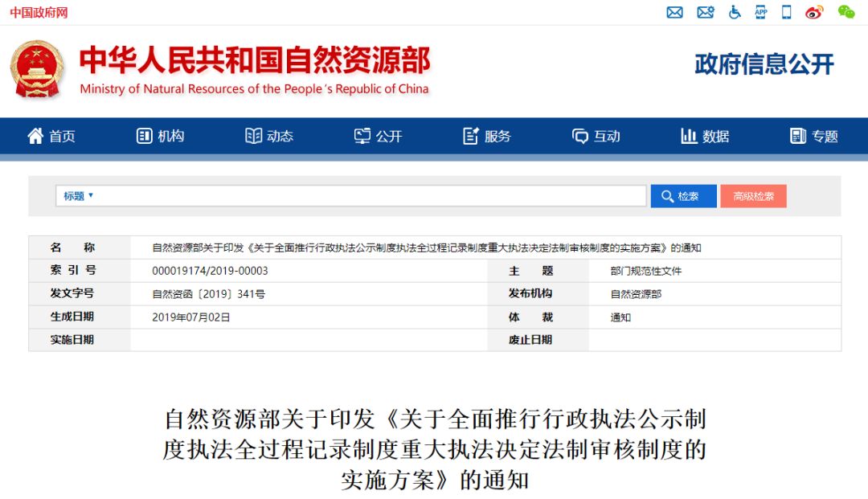Click the open-book icon beside 动态

(x=253, y=136)
